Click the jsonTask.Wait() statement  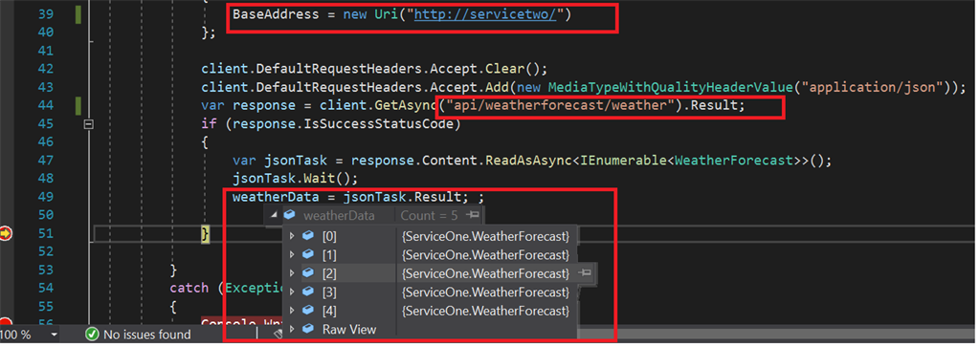click(x=295, y=179)
